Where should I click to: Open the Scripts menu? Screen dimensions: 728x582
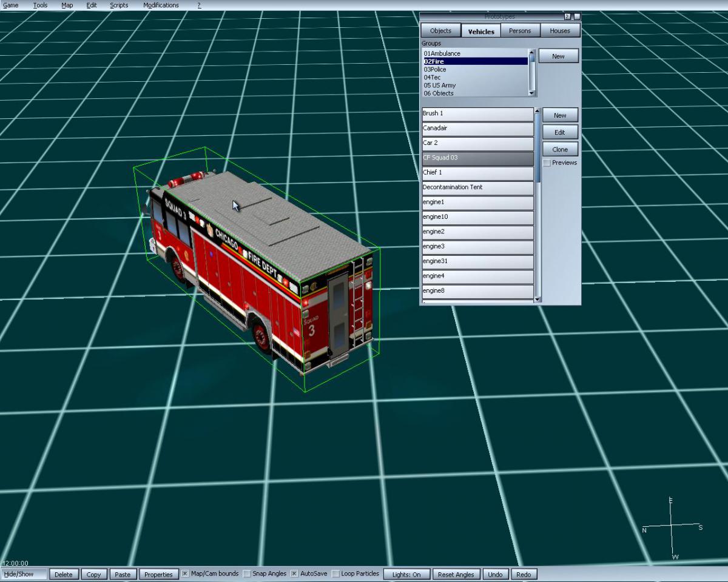pyautogui.click(x=119, y=5)
